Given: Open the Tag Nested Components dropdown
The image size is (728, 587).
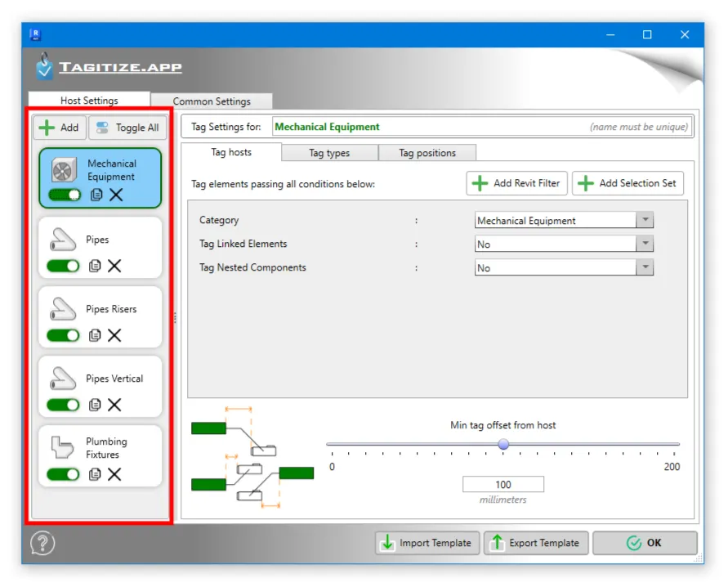Looking at the screenshot, I should [645, 268].
